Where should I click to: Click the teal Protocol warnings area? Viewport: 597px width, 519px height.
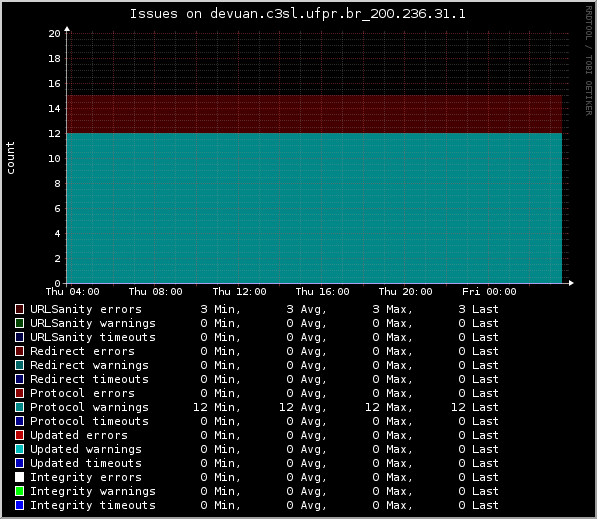pos(314,208)
